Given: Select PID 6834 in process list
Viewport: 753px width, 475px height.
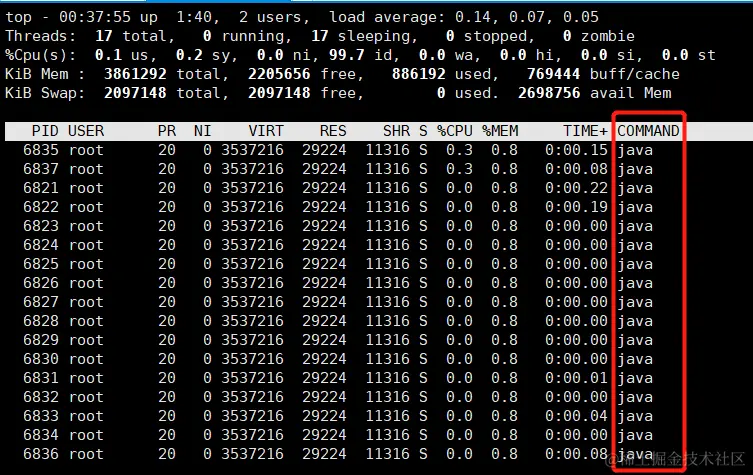Looking at the screenshot, I should coord(41,435).
